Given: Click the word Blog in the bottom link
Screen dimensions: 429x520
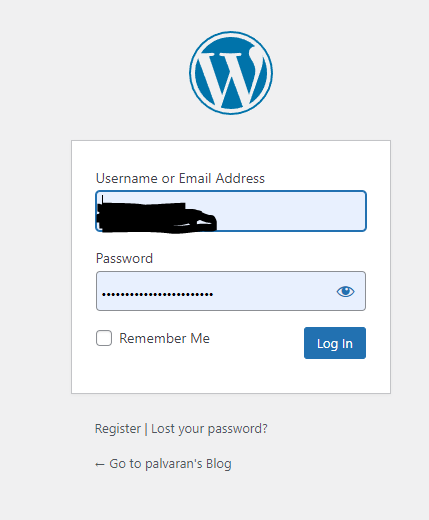Looking at the screenshot, I should [x=219, y=464].
